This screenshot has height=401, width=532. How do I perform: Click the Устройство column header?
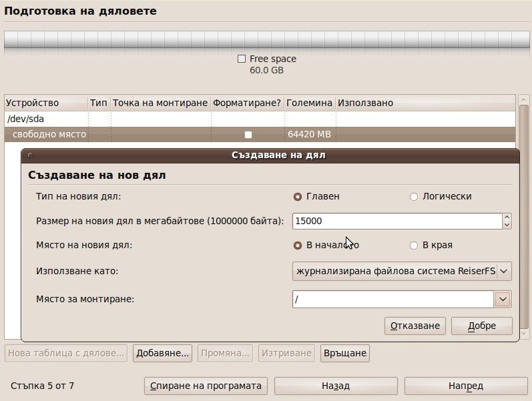(46, 103)
